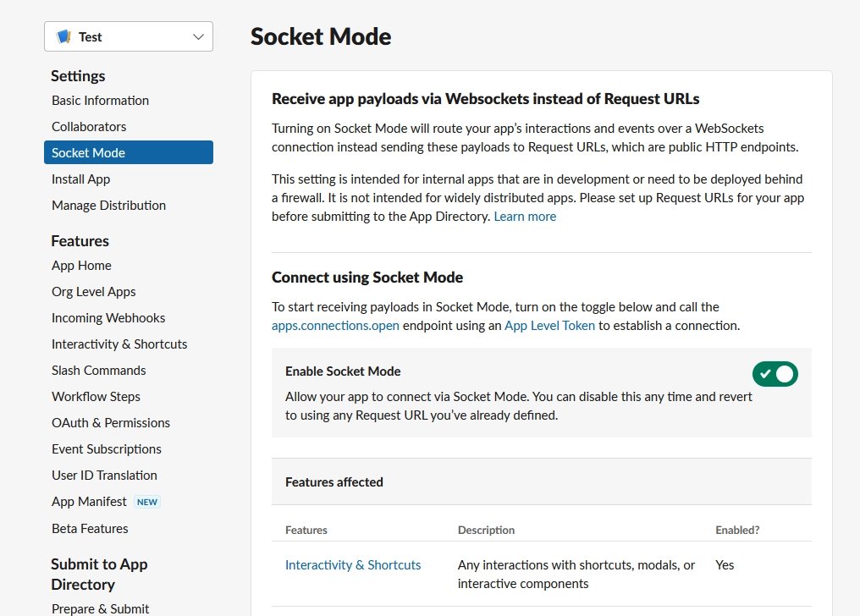860x616 pixels.
Task: Open the Learn more link
Action: tap(524, 216)
